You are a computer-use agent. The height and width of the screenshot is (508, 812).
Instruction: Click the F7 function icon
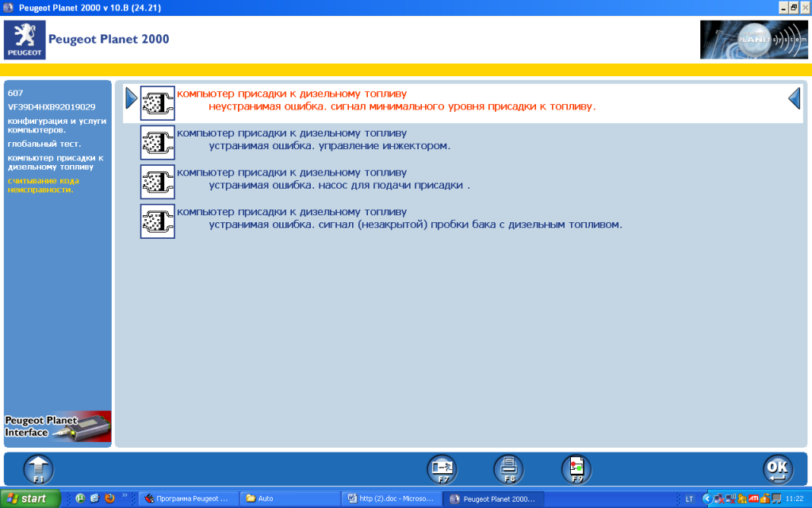tap(442, 469)
